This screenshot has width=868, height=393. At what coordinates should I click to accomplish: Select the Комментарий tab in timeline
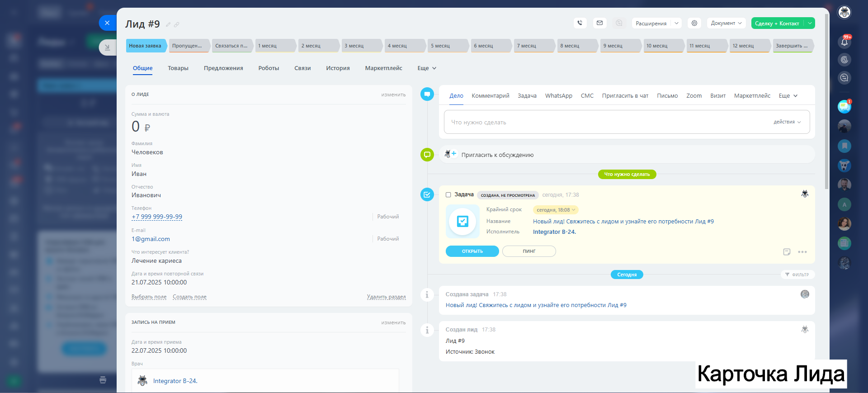tap(490, 96)
